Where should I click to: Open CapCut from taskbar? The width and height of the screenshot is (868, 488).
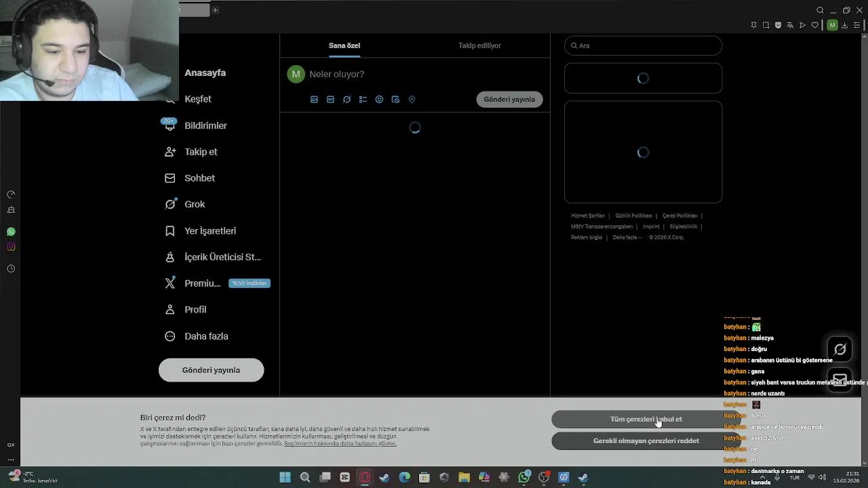pos(344,477)
